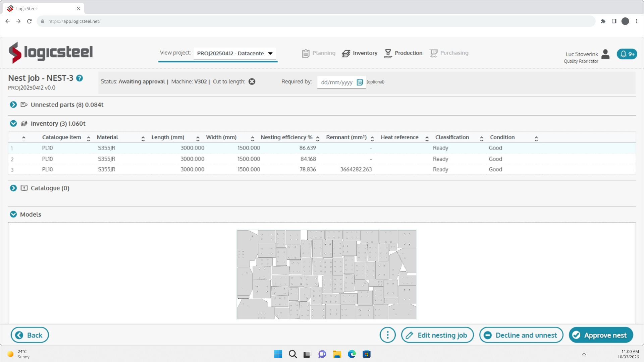Click the Approve nest button
The height and width of the screenshot is (362, 644).
(x=601, y=335)
